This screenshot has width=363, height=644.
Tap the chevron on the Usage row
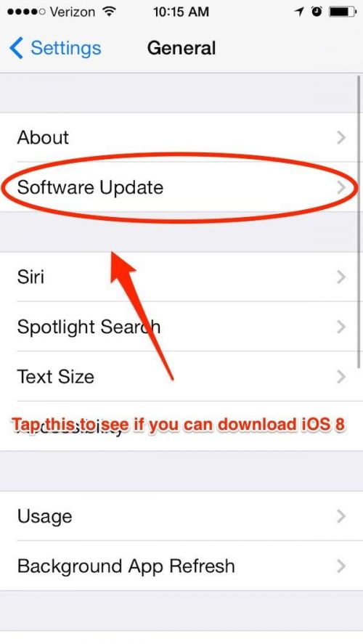pos(340,516)
